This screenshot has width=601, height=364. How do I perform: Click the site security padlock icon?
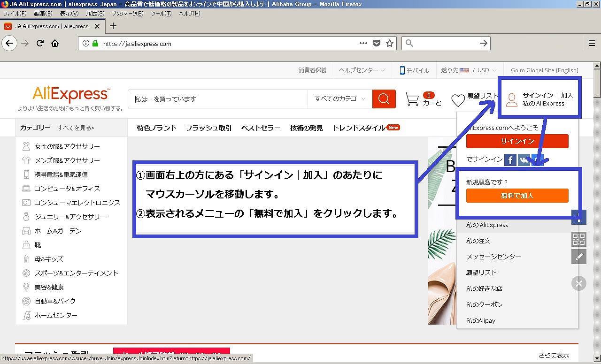pyautogui.click(x=95, y=44)
